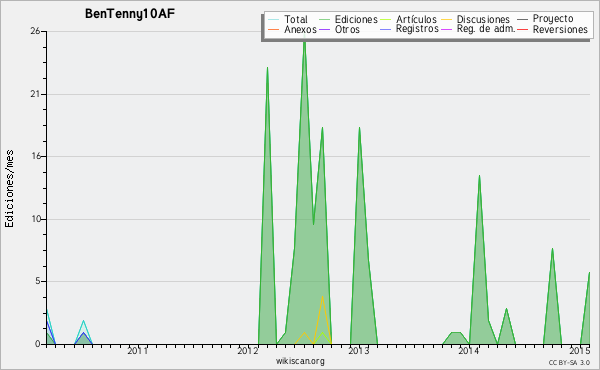Viewport: 600px width, 370px height.
Task: Click the green peak in late 2014
Action: [552, 249]
